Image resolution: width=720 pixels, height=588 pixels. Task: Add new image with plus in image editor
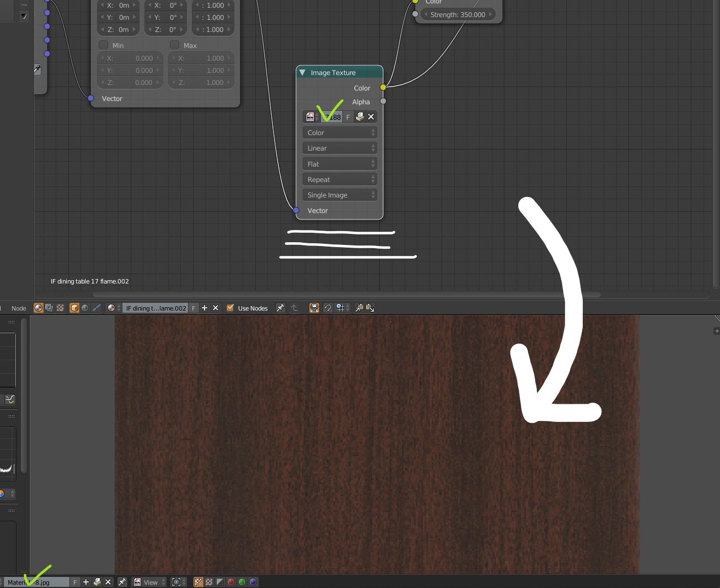pos(86,582)
